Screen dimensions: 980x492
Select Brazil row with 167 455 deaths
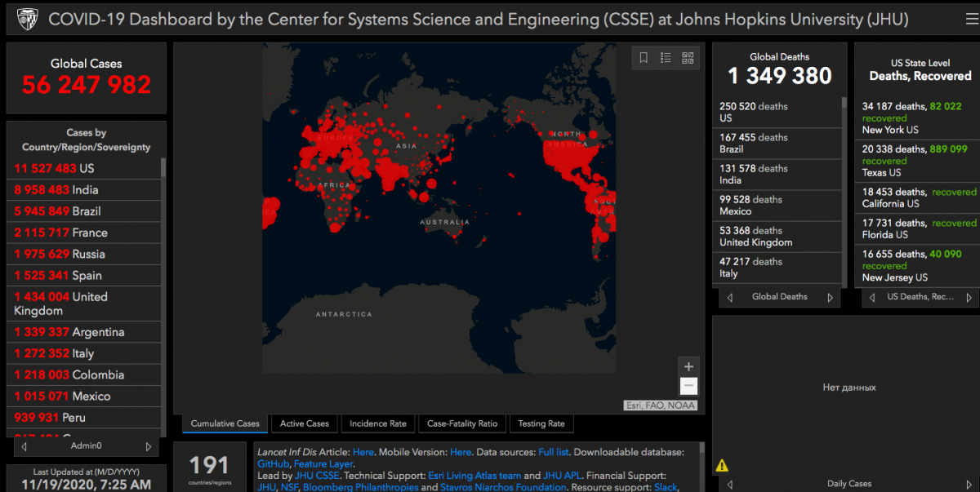pos(777,143)
